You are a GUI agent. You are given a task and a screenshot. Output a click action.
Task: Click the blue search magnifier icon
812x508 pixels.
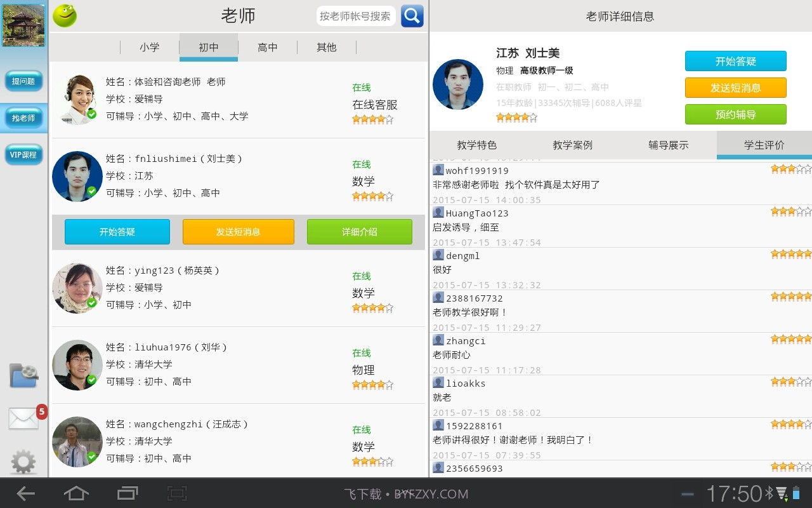tap(412, 16)
